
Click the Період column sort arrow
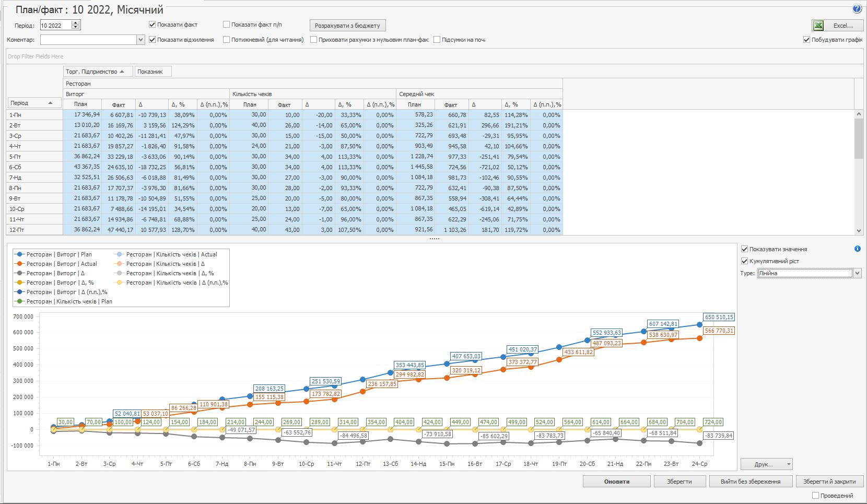click(51, 103)
